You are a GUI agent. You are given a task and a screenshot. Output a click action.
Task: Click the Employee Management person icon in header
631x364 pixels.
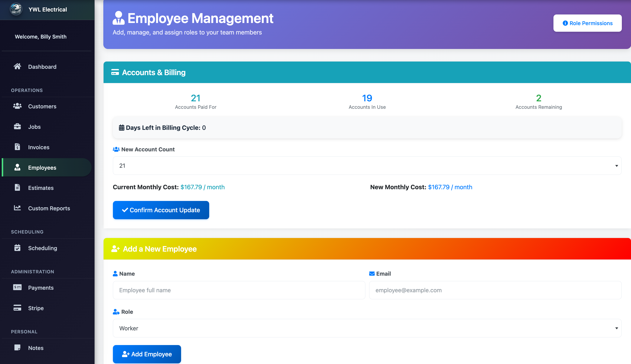pyautogui.click(x=119, y=18)
